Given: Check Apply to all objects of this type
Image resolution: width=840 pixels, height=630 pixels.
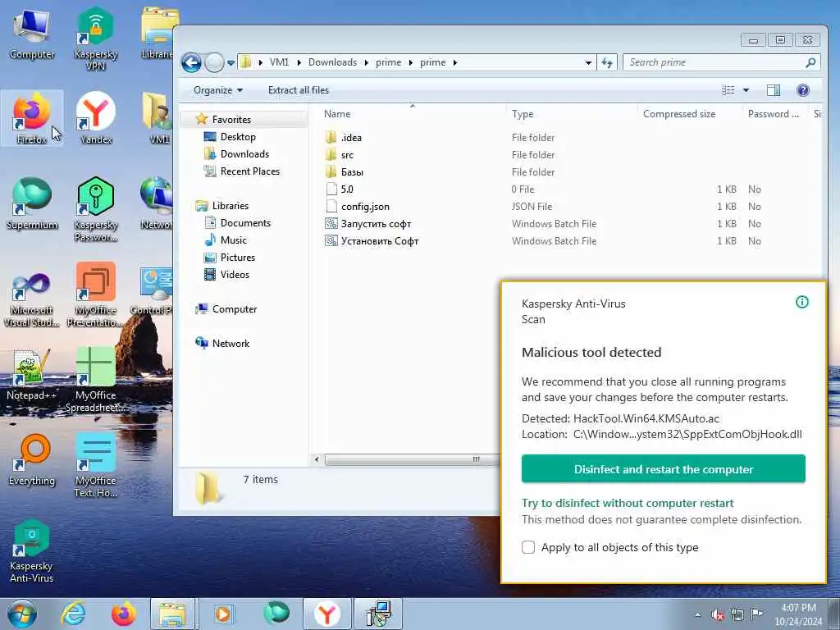Looking at the screenshot, I should click(528, 547).
